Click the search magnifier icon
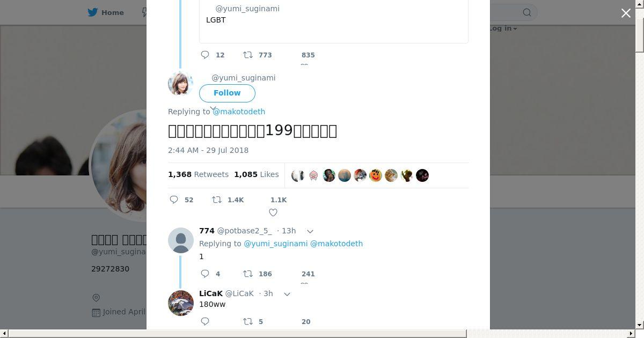 tap(527, 12)
